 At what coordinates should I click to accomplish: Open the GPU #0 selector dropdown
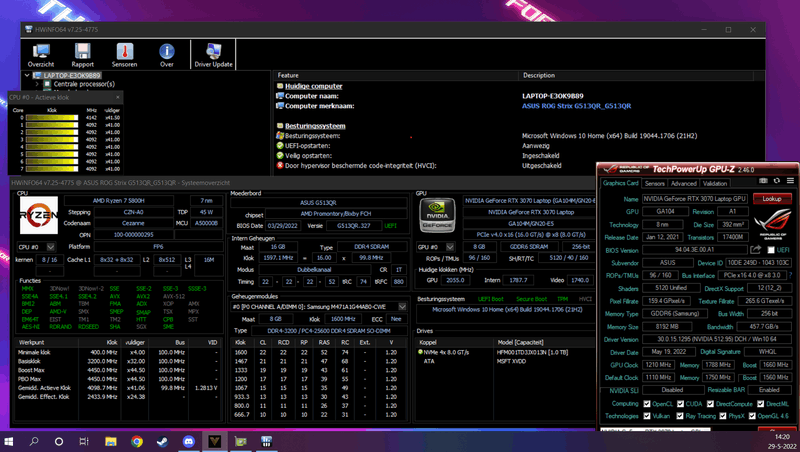pyautogui.click(x=450, y=247)
